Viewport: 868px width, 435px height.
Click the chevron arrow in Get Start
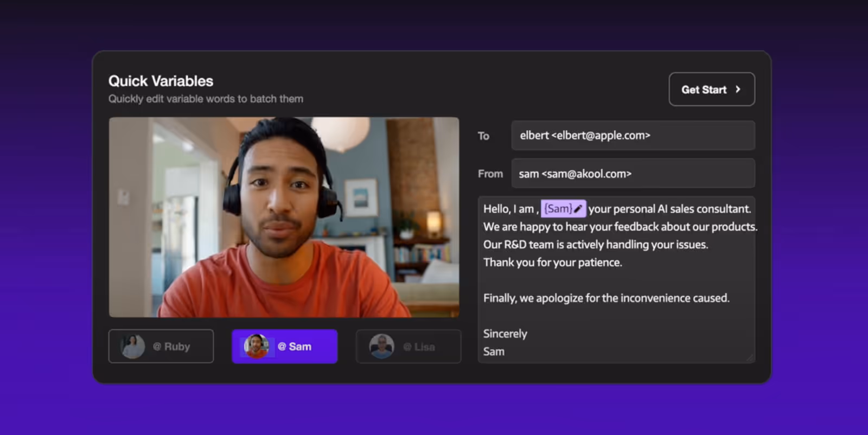(x=738, y=89)
